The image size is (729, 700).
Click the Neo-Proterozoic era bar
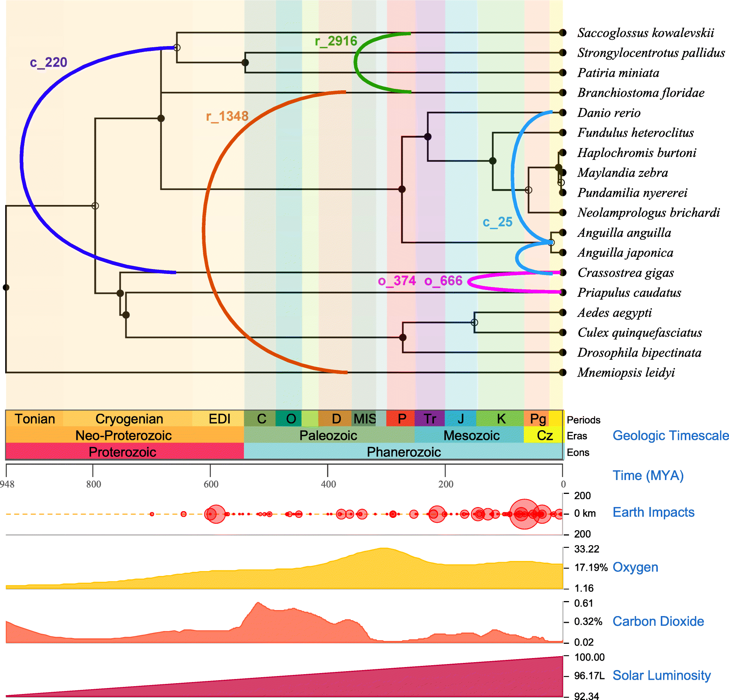125,435
